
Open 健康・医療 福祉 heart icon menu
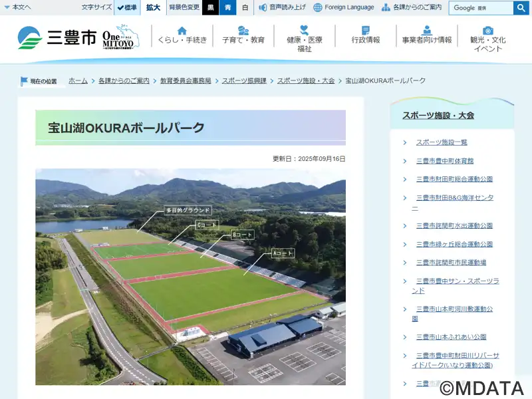pos(304,39)
